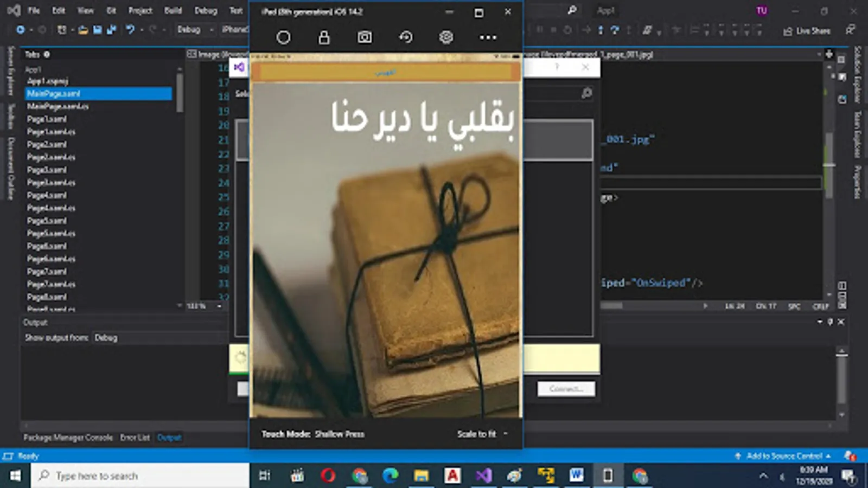Open the Project menu

click(140, 11)
